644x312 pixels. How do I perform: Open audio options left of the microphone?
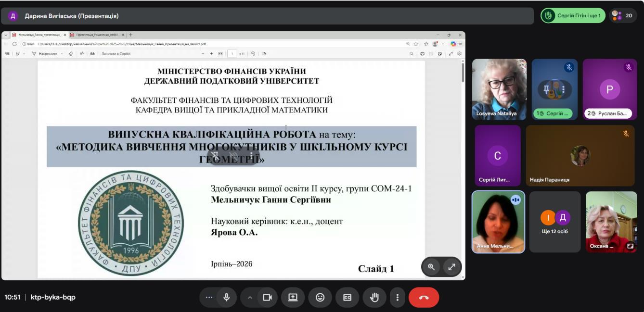tap(209, 297)
